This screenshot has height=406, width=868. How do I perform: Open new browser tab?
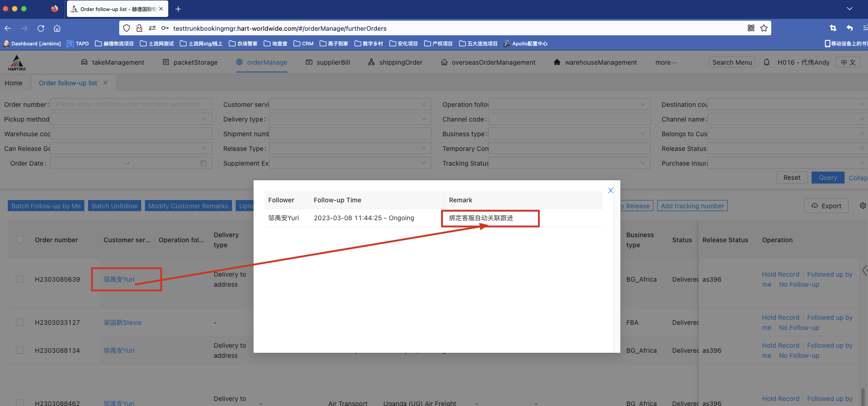pyautogui.click(x=178, y=9)
